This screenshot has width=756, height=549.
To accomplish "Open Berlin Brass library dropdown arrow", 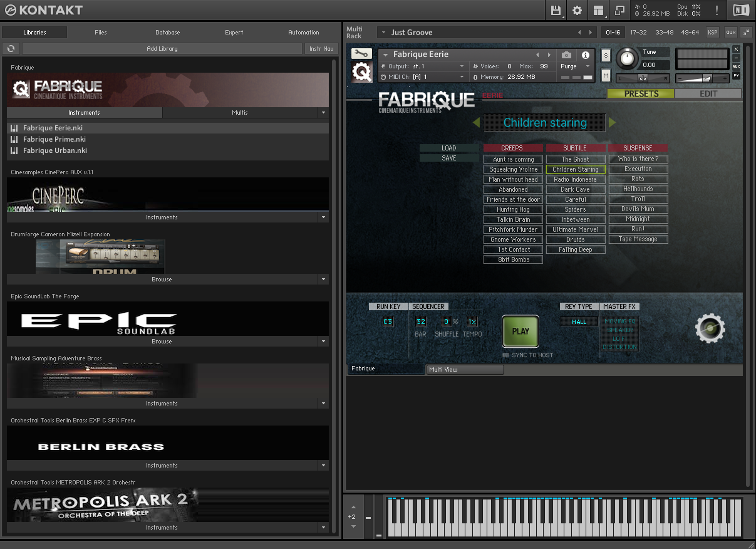I will 323,466.
